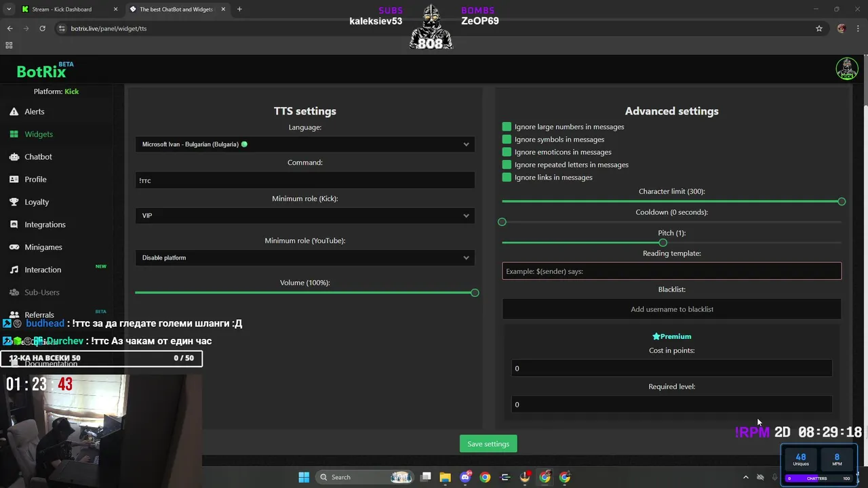Click the Profile card icon

(14, 180)
